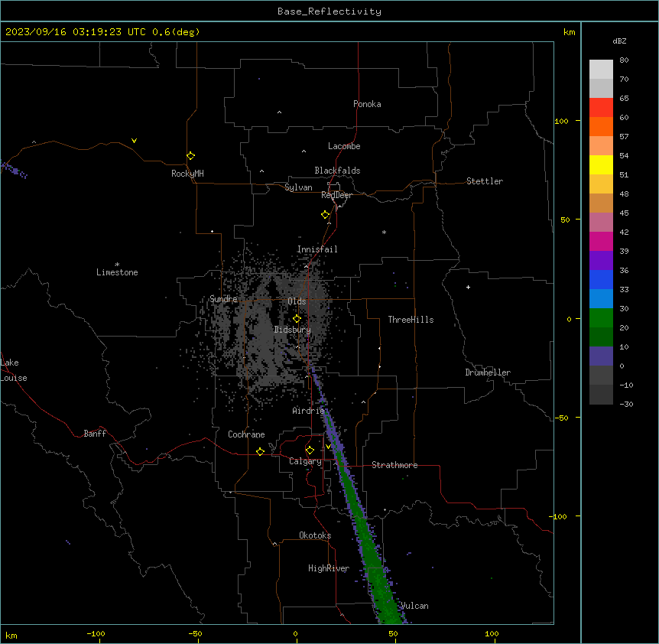Click the Didsbury town label
Image resolution: width=659 pixels, height=644 pixels.
click(x=293, y=330)
